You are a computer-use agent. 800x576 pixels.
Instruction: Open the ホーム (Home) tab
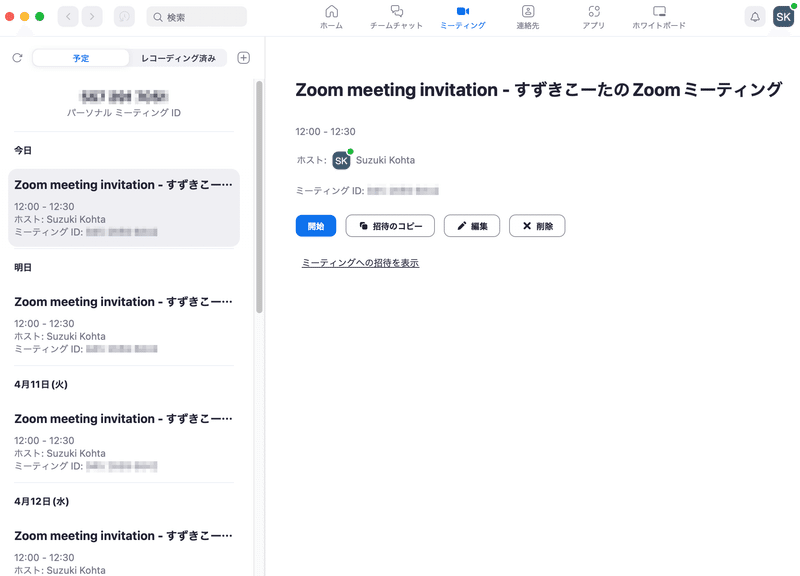(332, 17)
